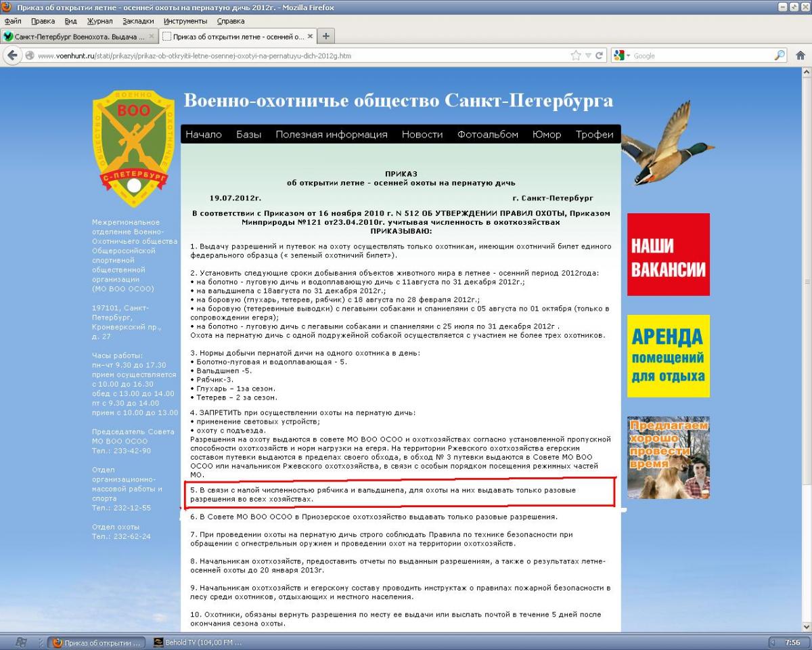Image resolution: width=812 pixels, height=650 pixels.
Task: Click the Windows Start button in the taskbar
Action: (20, 643)
